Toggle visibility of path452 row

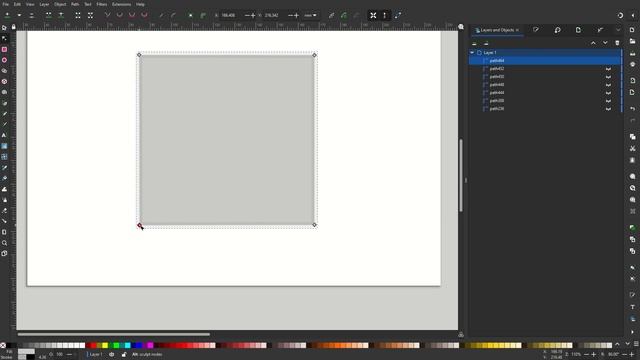tap(608, 69)
